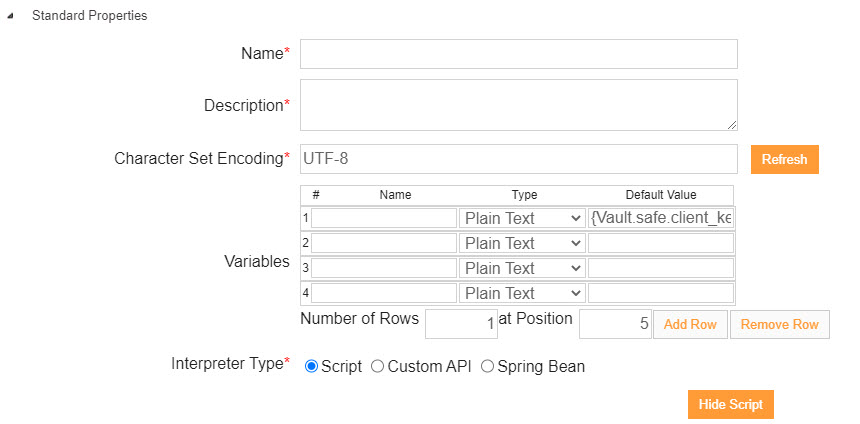860x424 pixels.
Task: Collapse the Standard Properties section triangle
Action: click(x=11, y=17)
